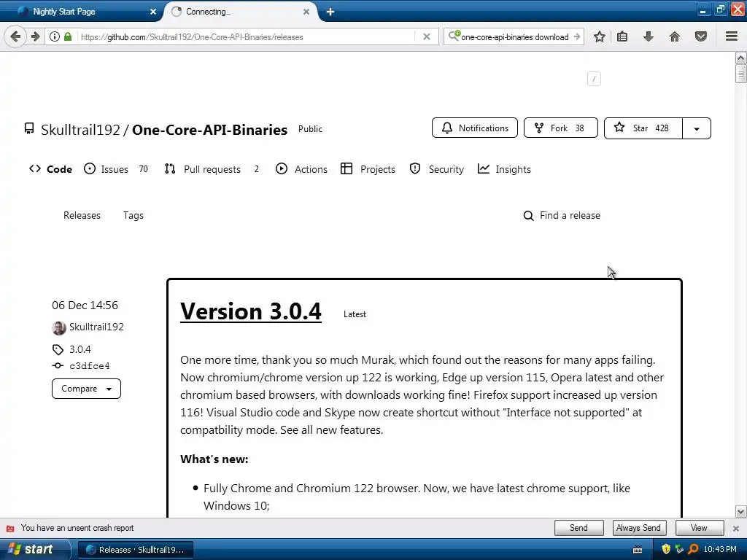Viewport: 747px width, 560px height.
Task: Open commit c3dfce4 link
Action: 89,366
